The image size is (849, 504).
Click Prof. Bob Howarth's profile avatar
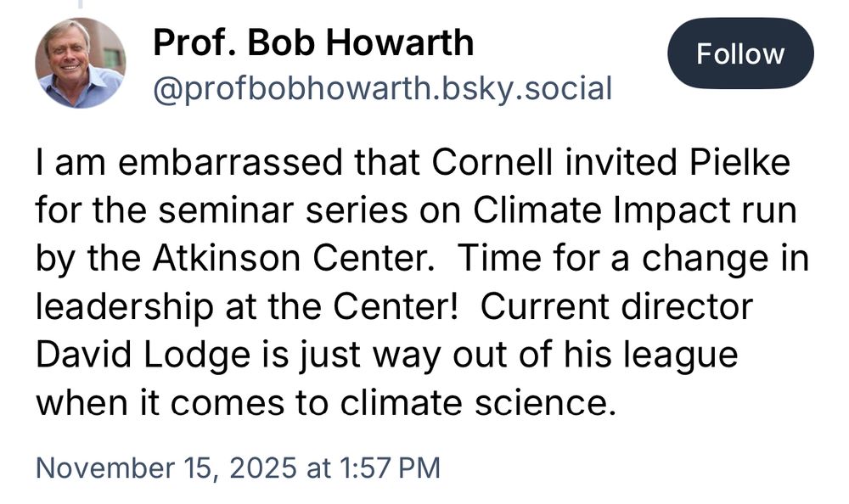coord(80,64)
